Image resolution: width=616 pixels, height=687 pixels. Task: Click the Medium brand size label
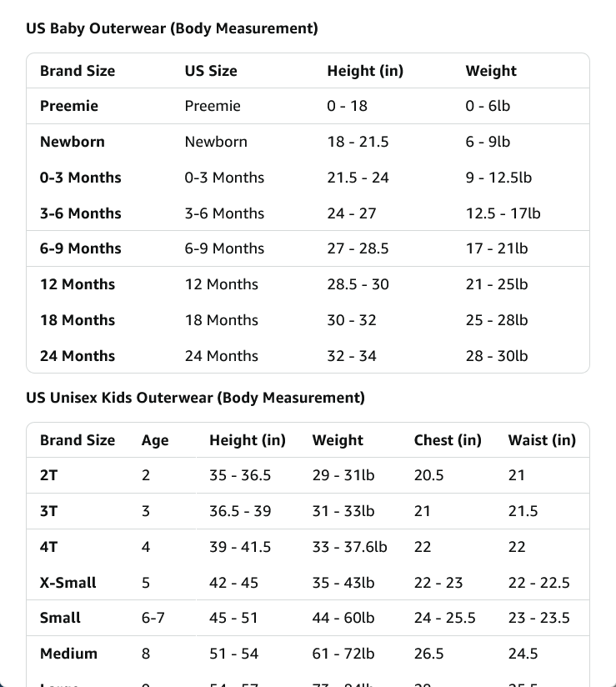click(x=68, y=654)
